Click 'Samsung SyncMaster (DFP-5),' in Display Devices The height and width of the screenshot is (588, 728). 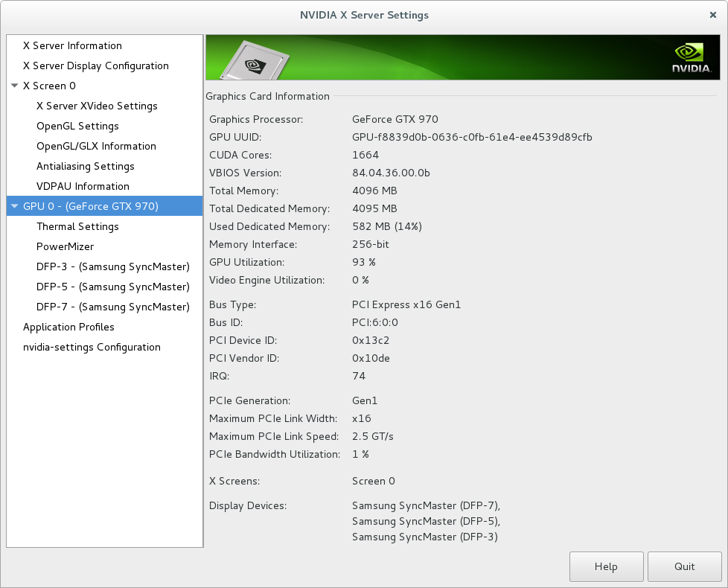(427, 522)
